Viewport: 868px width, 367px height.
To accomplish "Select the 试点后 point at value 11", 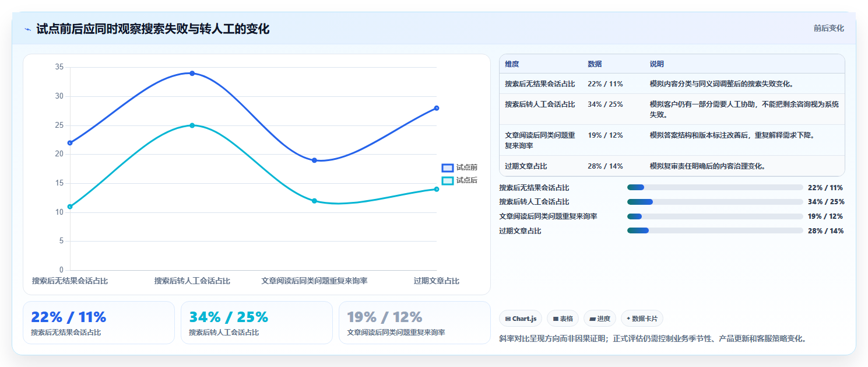I will click(70, 207).
